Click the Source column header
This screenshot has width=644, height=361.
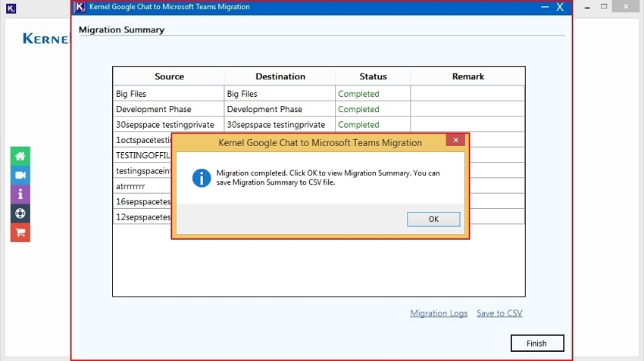pyautogui.click(x=169, y=76)
